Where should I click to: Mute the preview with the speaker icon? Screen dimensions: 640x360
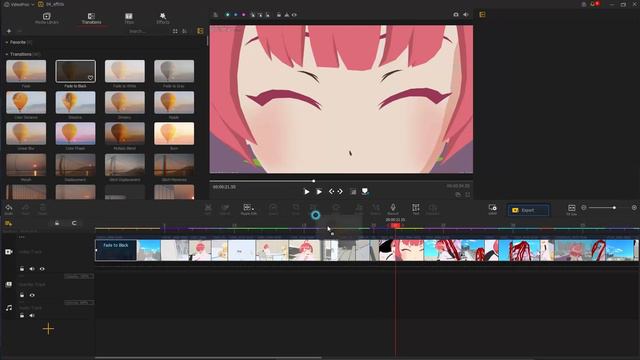[466, 15]
